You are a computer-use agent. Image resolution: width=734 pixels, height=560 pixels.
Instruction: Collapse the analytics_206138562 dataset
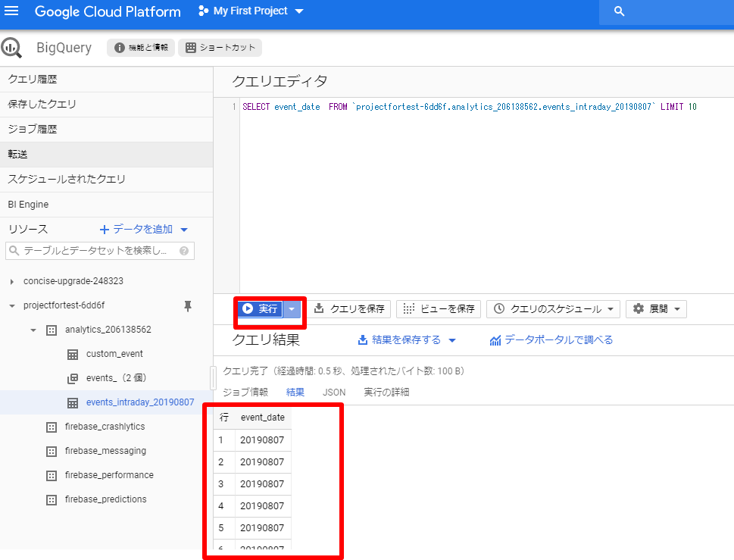(x=33, y=330)
